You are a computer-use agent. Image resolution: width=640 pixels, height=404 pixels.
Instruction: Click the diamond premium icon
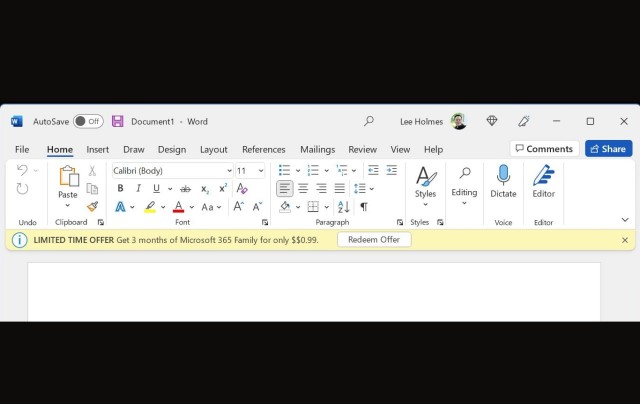coord(492,121)
